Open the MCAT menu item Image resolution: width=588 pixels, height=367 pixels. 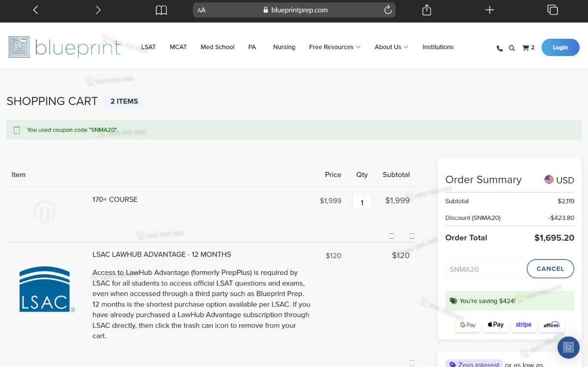pyautogui.click(x=178, y=47)
